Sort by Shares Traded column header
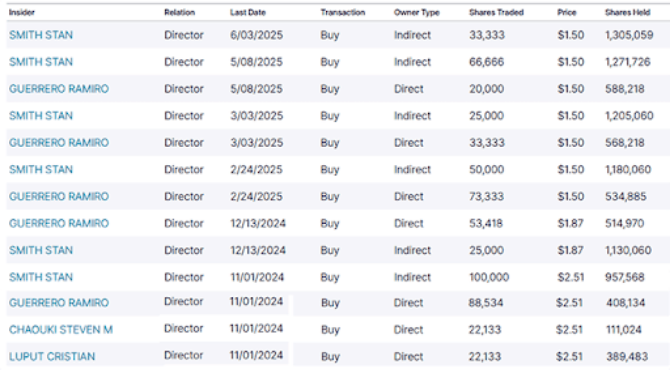 [x=496, y=12]
